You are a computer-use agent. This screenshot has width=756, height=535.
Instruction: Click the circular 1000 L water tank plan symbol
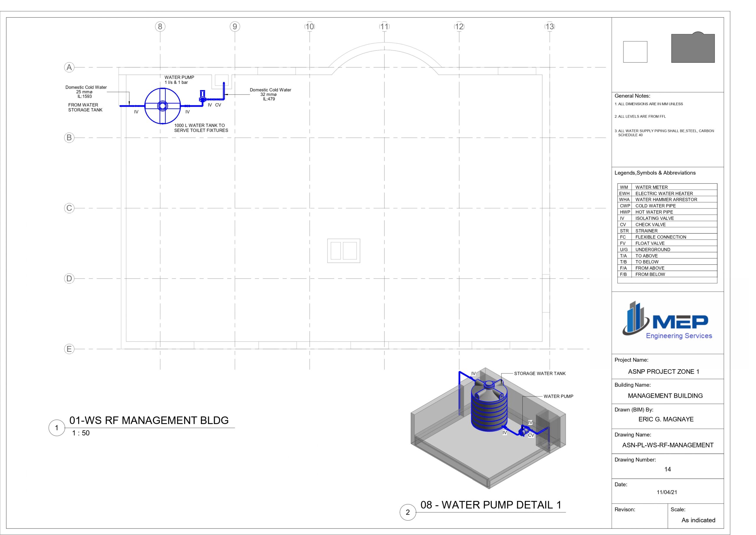coord(162,106)
